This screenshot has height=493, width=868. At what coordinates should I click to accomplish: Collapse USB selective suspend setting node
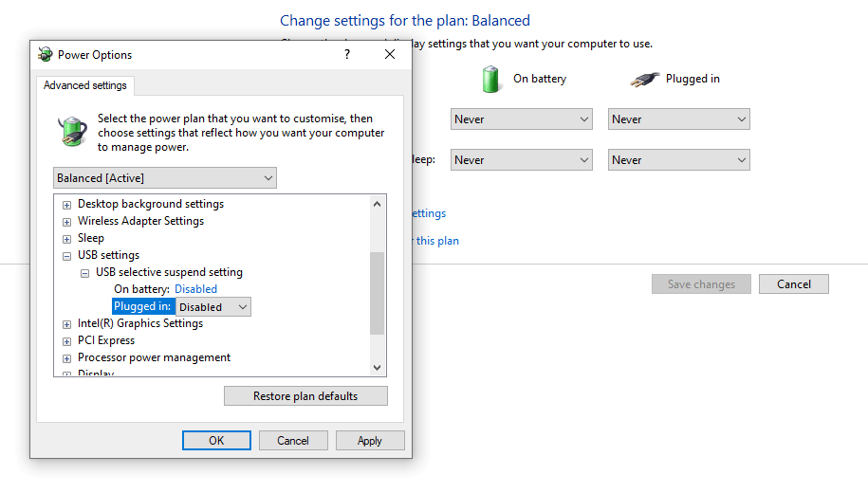[84, 273]
